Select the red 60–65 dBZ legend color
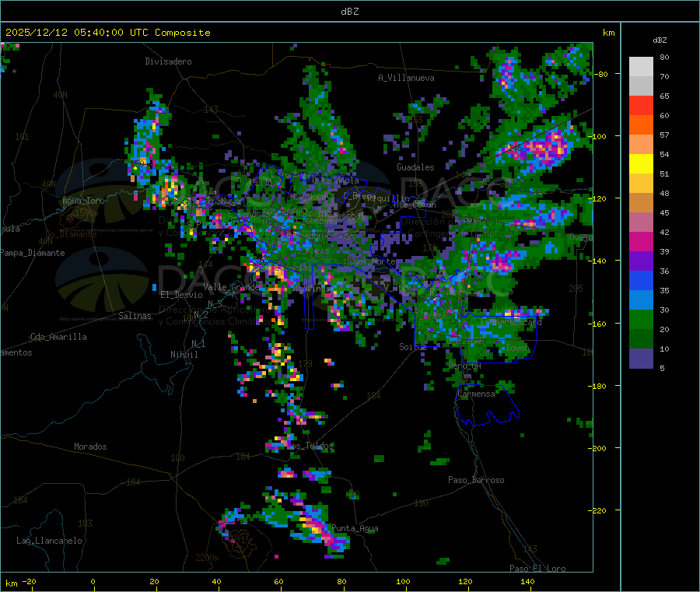The width and height of the screenshot is (700, 592). pyautogui.click(x=641, y=105)
